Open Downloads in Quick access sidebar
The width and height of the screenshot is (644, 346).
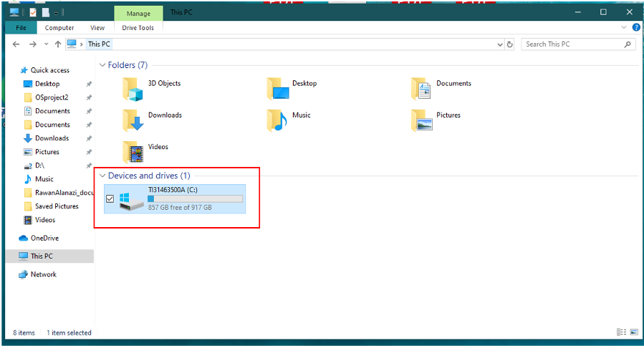pos(52,138)
